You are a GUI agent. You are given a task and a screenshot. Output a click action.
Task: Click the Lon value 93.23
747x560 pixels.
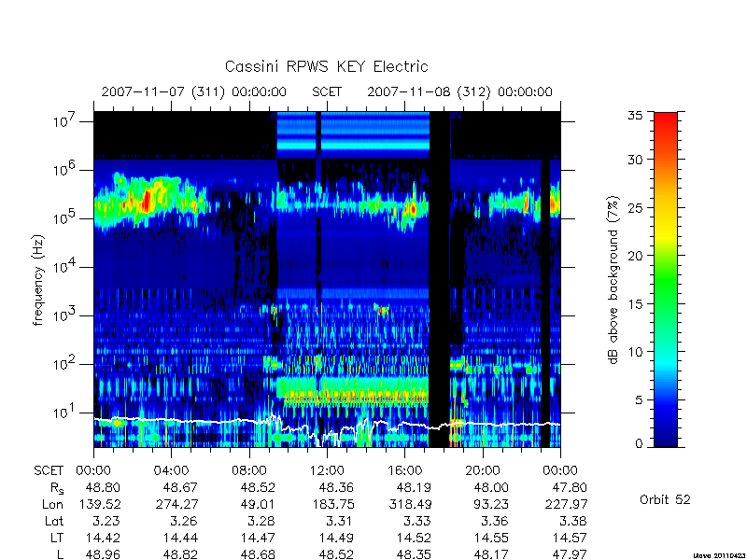491,504
